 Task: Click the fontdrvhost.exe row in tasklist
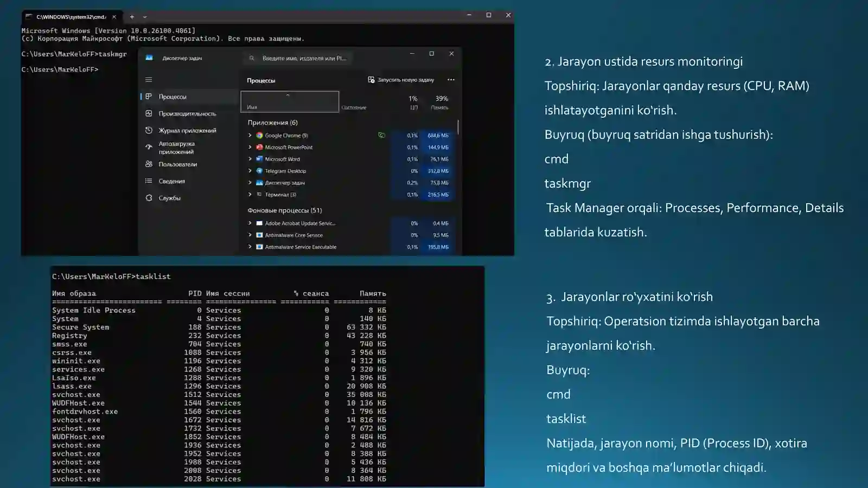(219, 412)
